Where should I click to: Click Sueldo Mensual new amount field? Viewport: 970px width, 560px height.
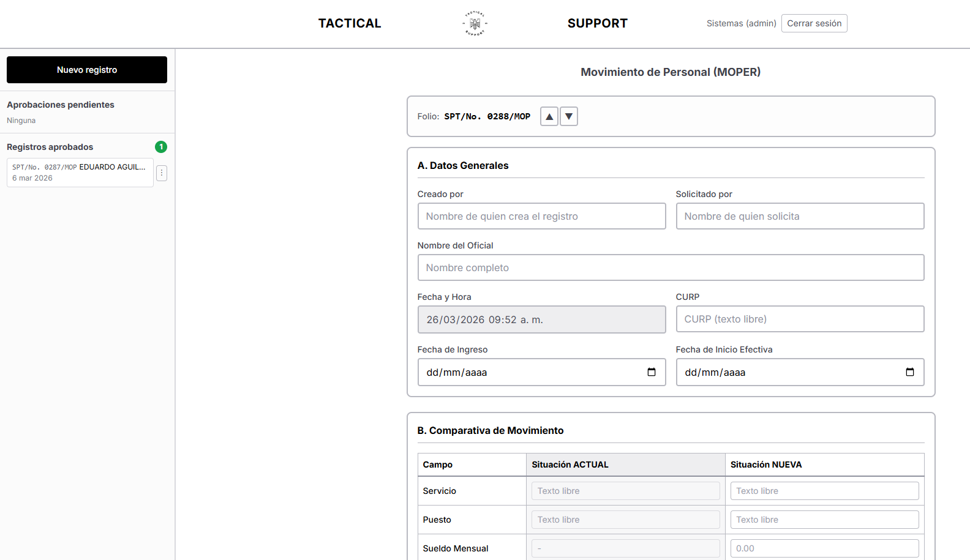[x=824, y=548]
